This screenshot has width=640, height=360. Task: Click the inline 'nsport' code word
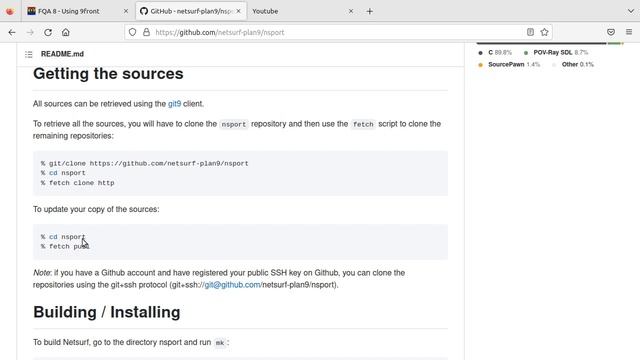(234, 124)
